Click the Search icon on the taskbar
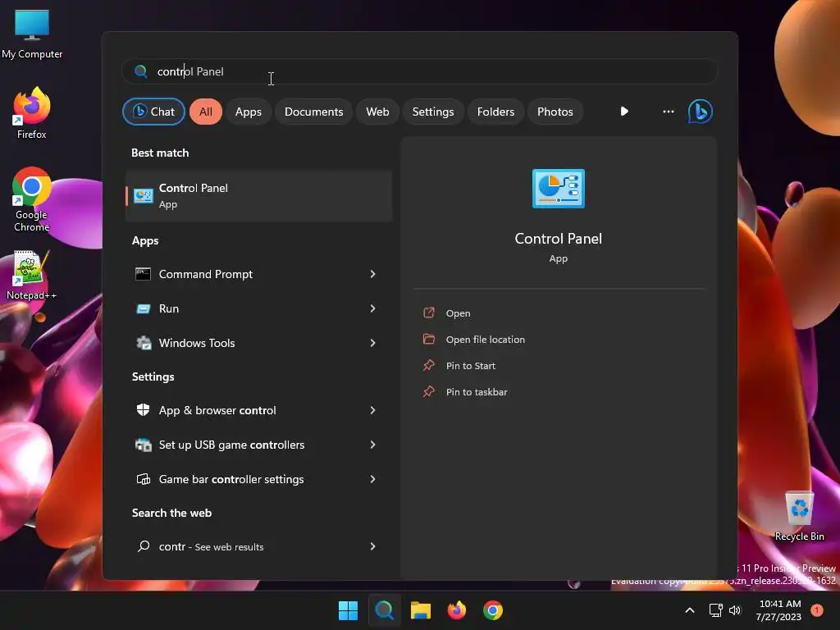 click(x=384, y=610)
